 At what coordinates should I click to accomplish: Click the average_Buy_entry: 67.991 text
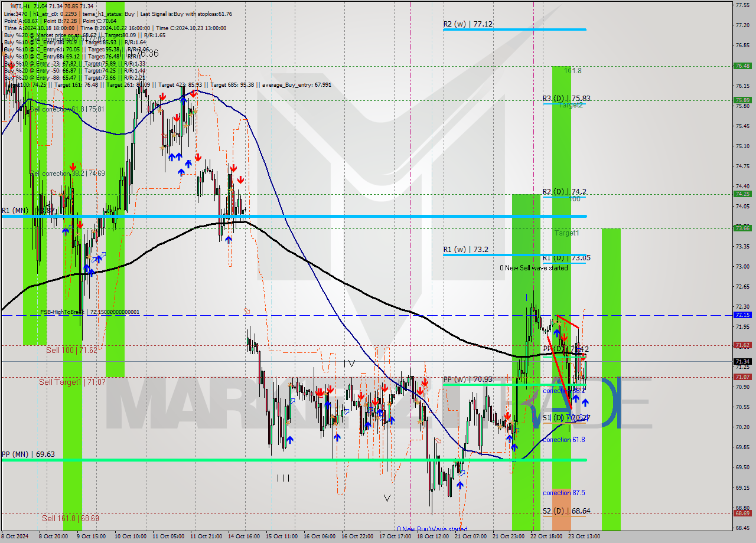296,85
